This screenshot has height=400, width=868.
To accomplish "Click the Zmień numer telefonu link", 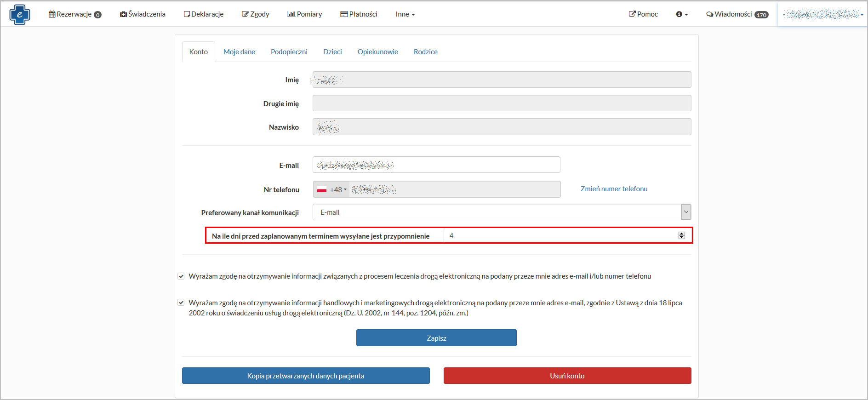I will tap(614, 189).
